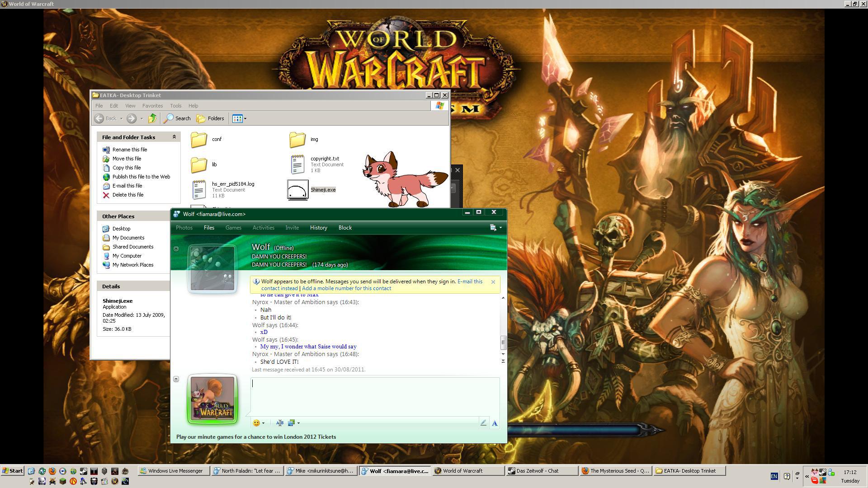The image size is (868, 488).
Task: Open Activities in the Messenger window
Action: coord(263,228)
